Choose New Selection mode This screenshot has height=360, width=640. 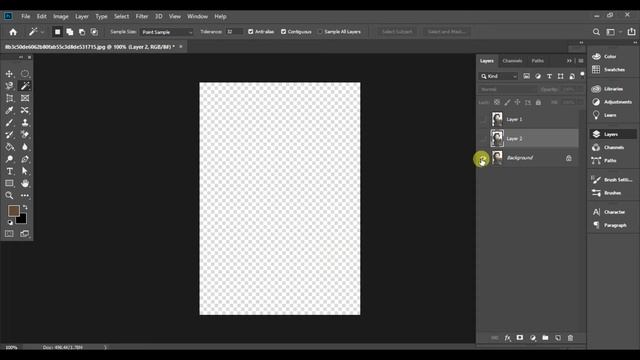(x=58, y=32)
